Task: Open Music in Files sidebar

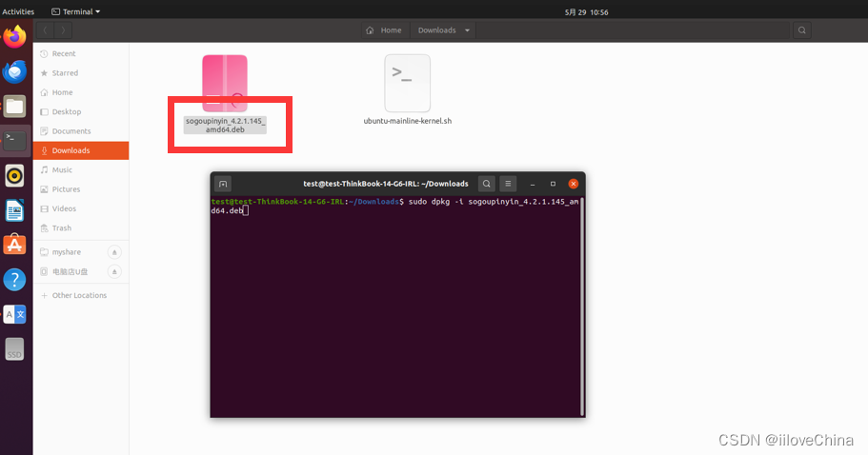Action: pos(81,169)
